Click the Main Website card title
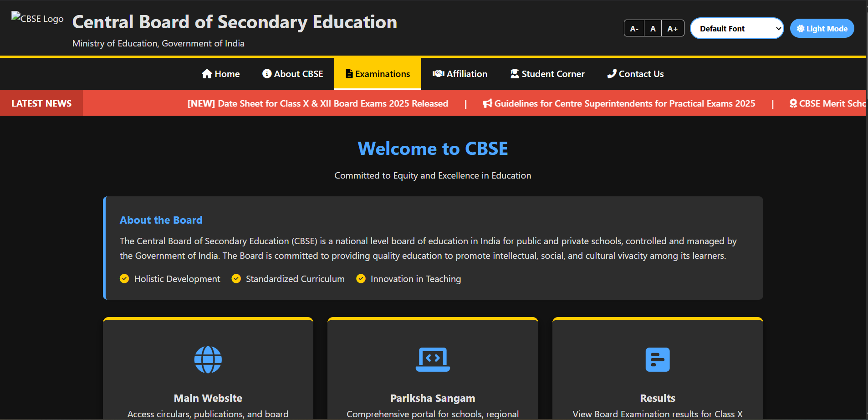Viewport: 868px width, 420px height. [208, 398]
